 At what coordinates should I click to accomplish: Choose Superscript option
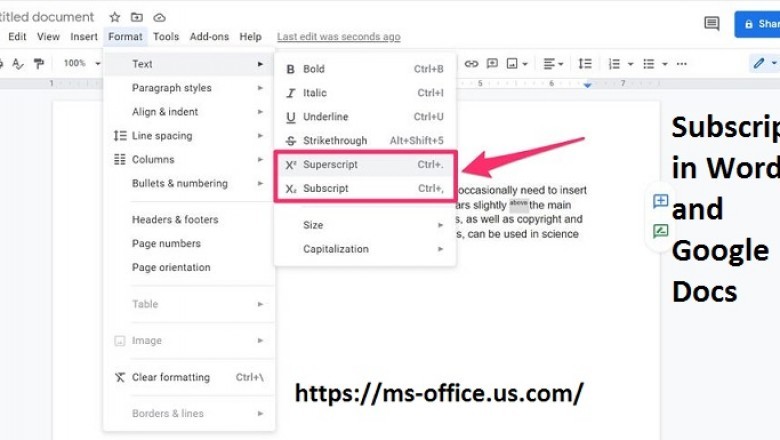pyautogui.click(x=365, y=165)
